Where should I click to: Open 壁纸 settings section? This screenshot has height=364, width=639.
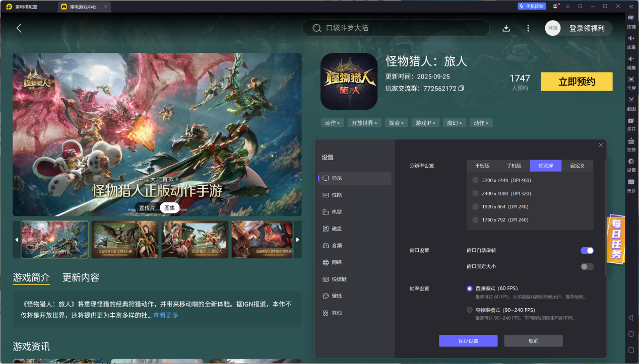(354, 296)
